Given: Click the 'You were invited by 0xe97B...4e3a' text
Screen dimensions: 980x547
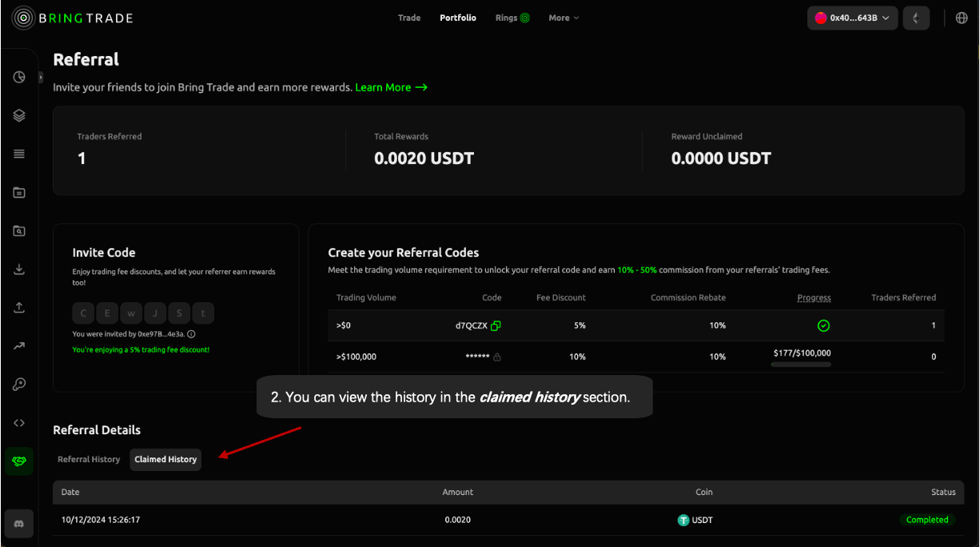Looking at the screenshot, I should tap(129, 334).
